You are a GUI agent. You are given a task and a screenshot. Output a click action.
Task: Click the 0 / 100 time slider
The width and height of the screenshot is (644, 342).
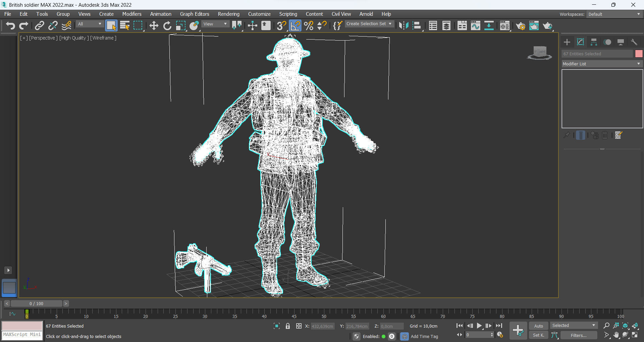click(x=36, y=303)
